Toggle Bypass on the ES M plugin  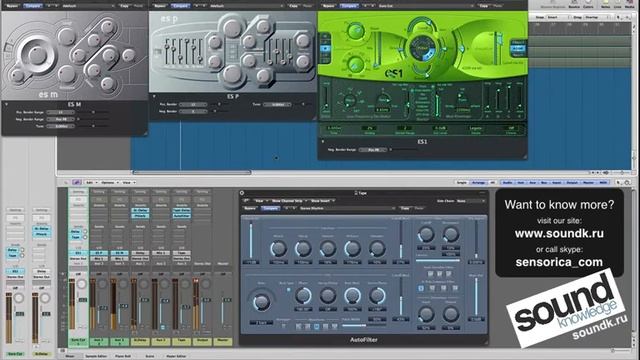[12, 6]
